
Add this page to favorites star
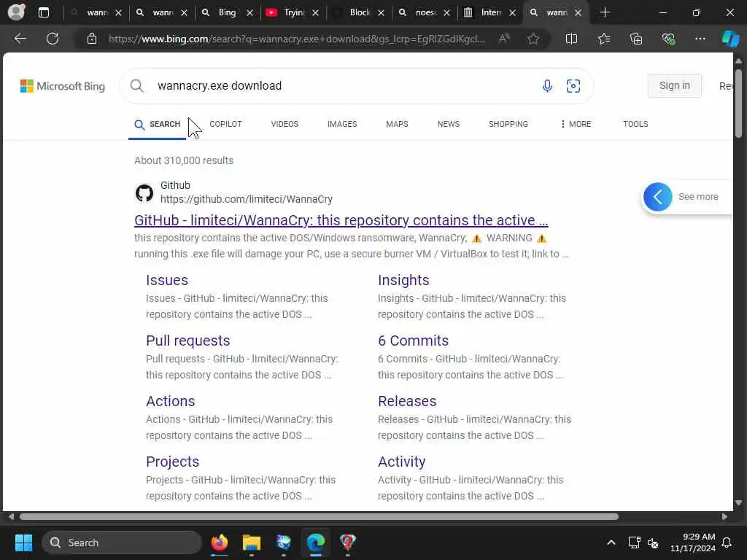pyautogui.click(x=533, y=39)
